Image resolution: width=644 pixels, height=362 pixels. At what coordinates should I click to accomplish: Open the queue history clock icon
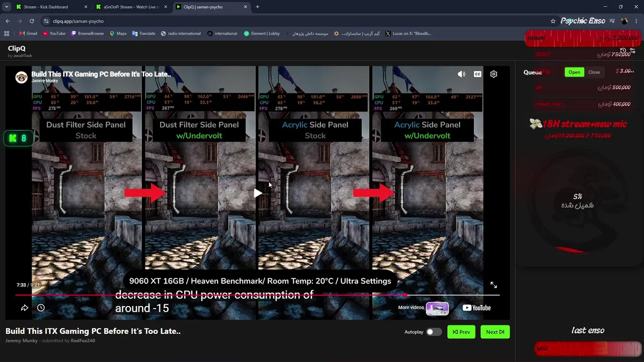point(623,51)
